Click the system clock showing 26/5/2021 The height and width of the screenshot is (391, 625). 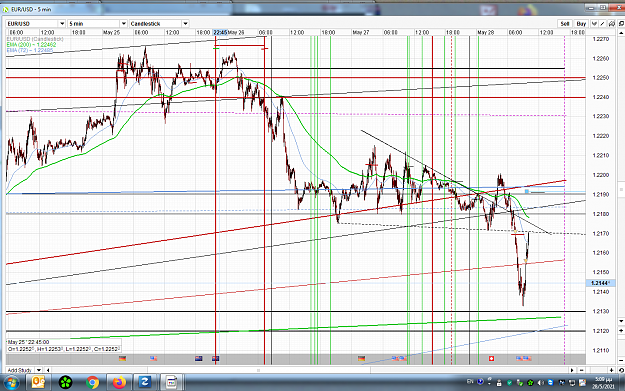pyautogui.click(x=603, y=383)
